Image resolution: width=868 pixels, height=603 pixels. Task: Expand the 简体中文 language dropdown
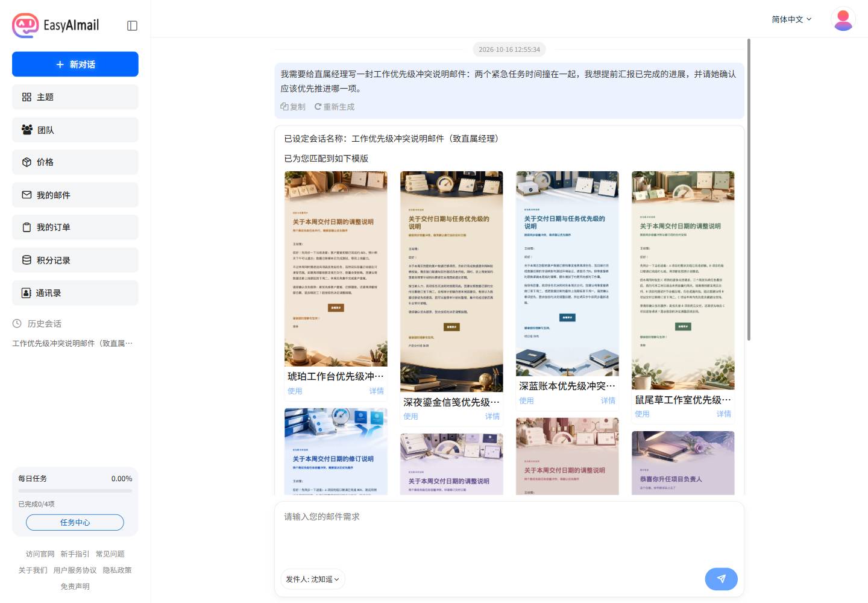[791, 19]
